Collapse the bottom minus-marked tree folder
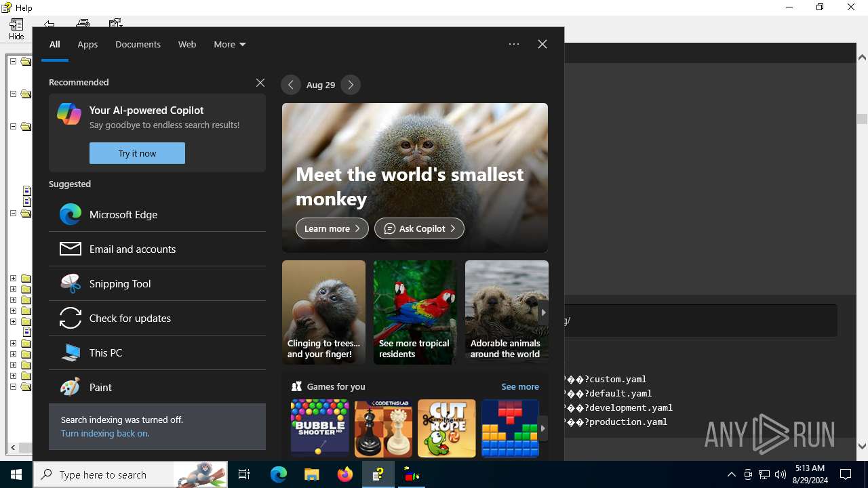Image resolution: width=868 pixels, height=488 pixels. [x=13, y=386]
